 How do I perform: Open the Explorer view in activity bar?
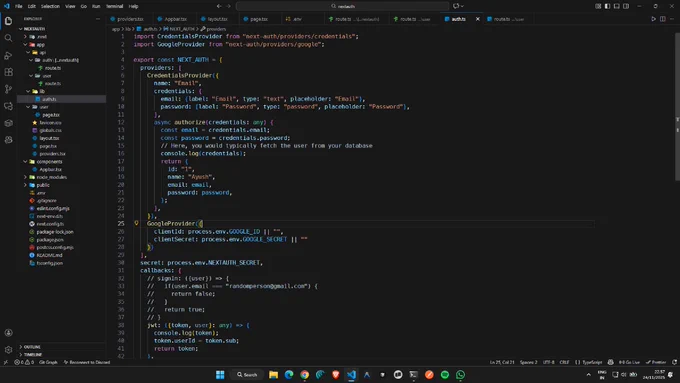click(8, 21)
